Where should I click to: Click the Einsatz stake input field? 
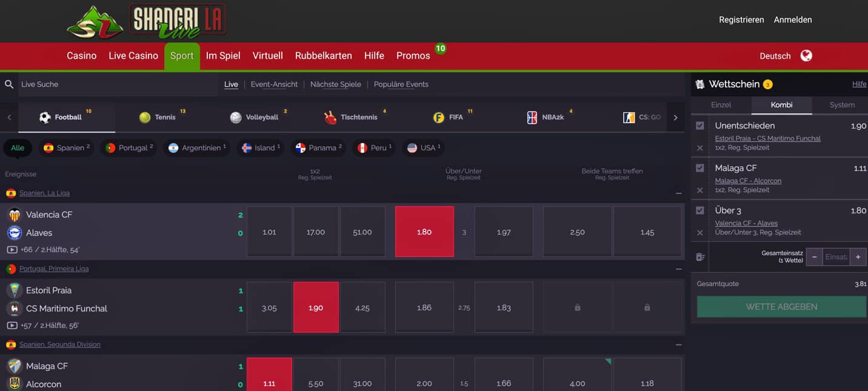[836, 257]
